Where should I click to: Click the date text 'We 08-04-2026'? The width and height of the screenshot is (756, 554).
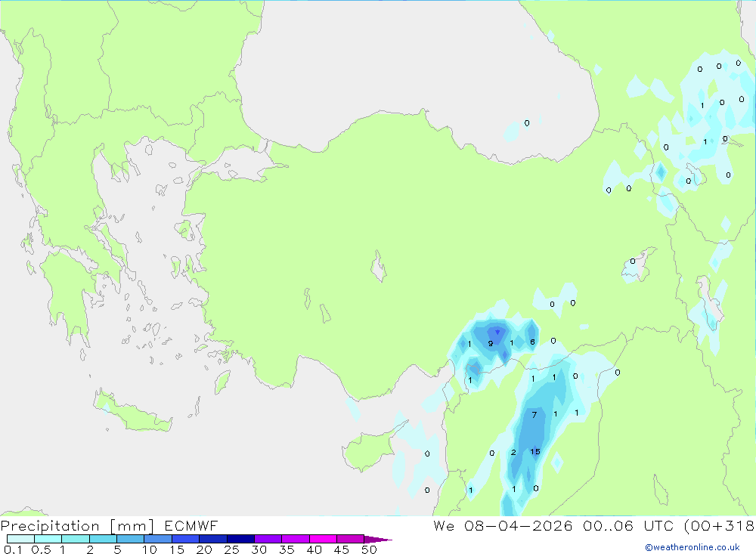point(503,525)
